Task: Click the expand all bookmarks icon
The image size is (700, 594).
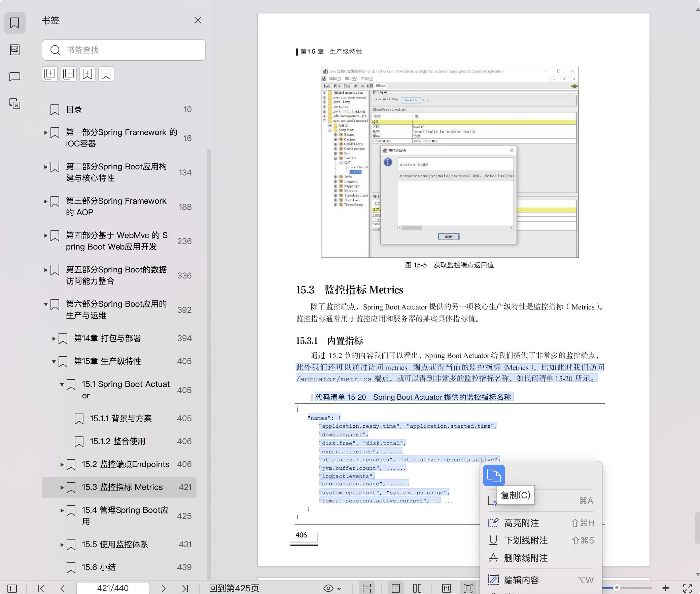Action: pyautogui.click(x=50, y=74)
